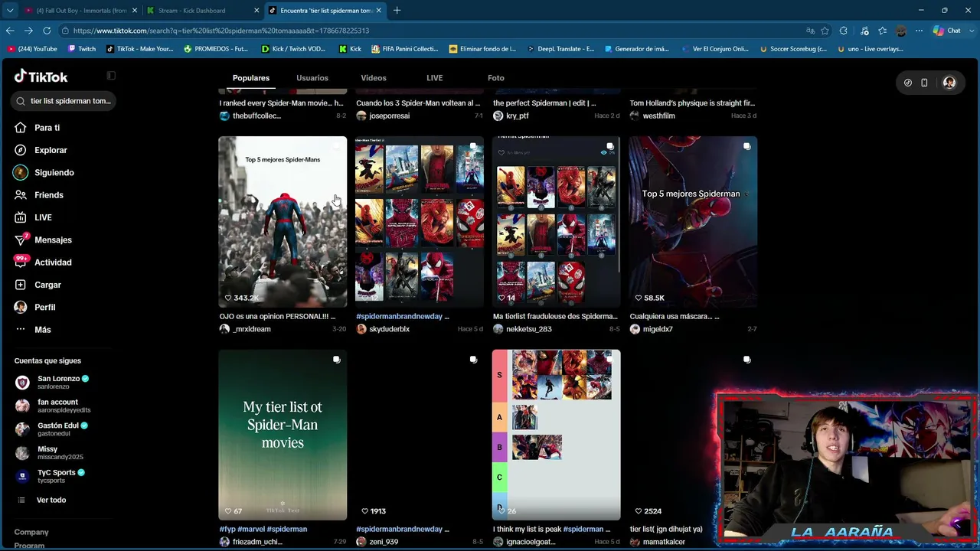Switch to the Foto search tab
This screenshot has width=980, height=551.
click(496, 78)
